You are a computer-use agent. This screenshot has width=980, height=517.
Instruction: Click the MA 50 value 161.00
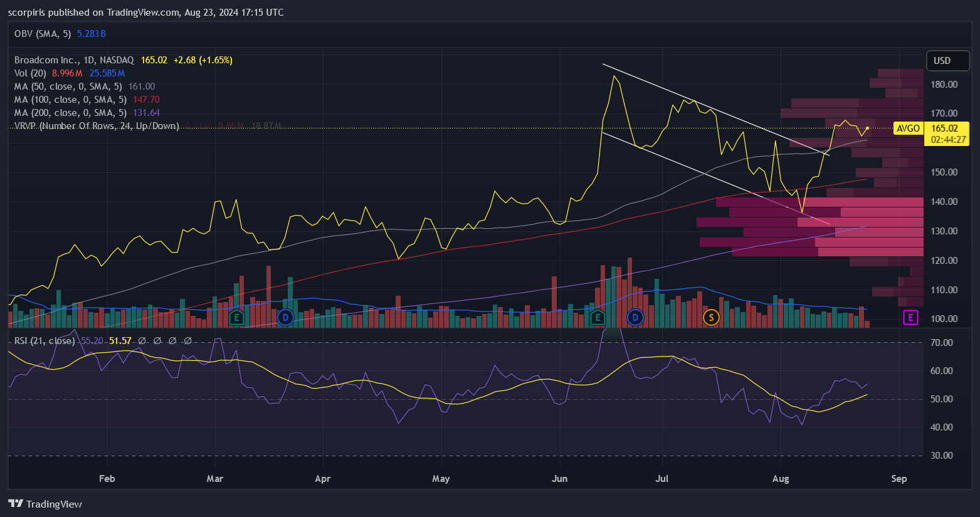142,86
